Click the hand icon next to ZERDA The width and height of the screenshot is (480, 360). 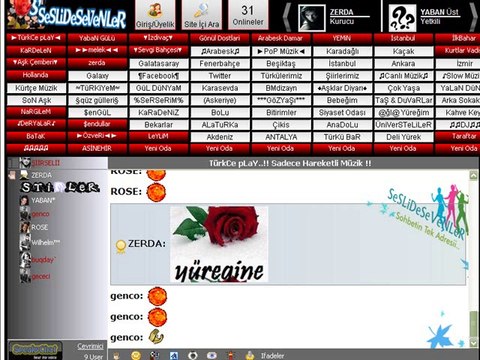pyautogui.click(x=12, y=175)
